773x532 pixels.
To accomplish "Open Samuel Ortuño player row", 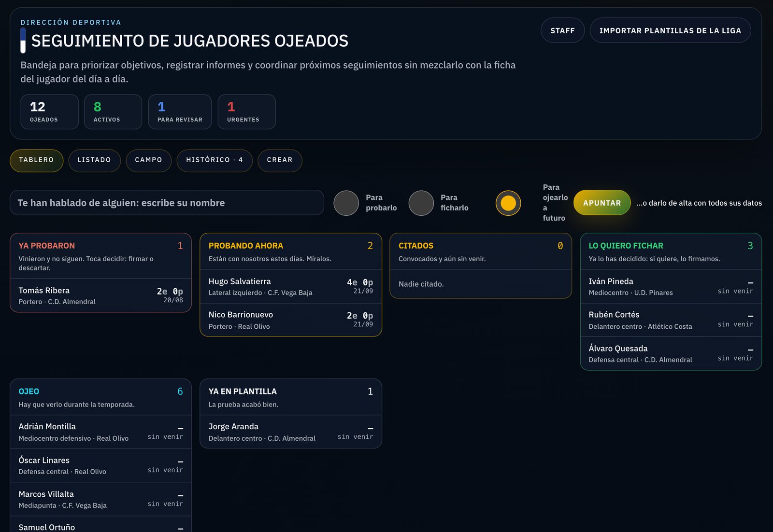I will 100,525.
